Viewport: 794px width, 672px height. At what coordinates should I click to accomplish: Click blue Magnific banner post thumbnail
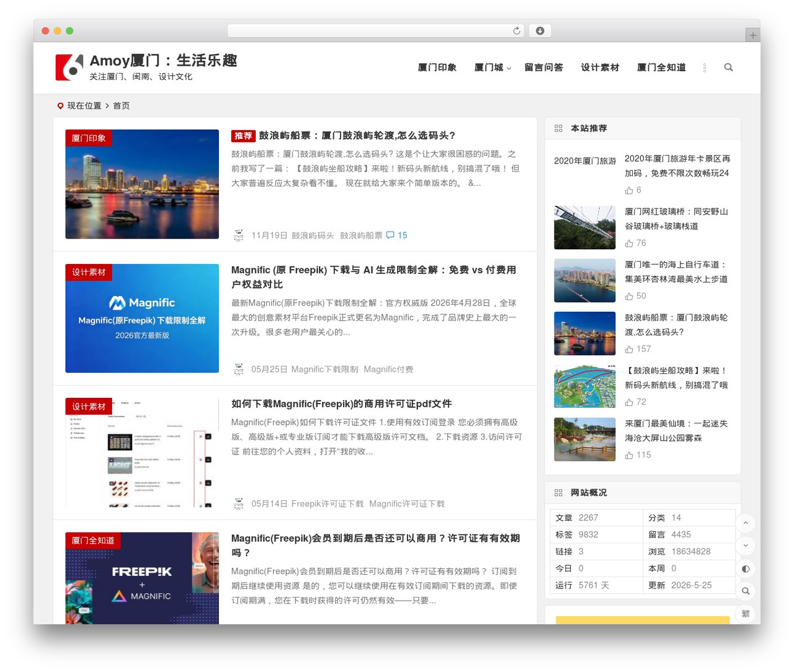coord(142,319)
